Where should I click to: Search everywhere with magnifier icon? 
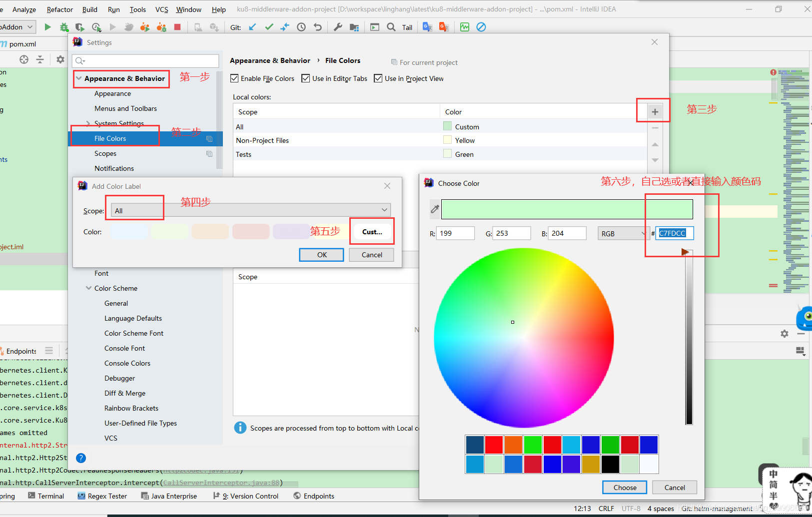[x=391, y=27]
